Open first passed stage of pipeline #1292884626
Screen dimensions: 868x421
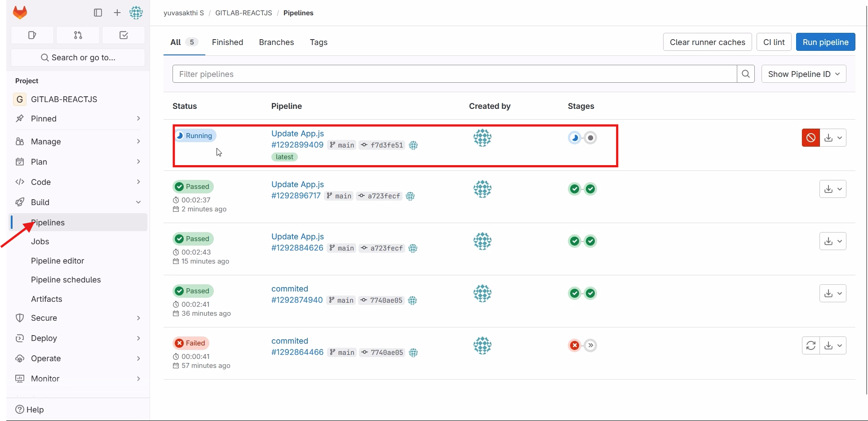click(575, 241)
